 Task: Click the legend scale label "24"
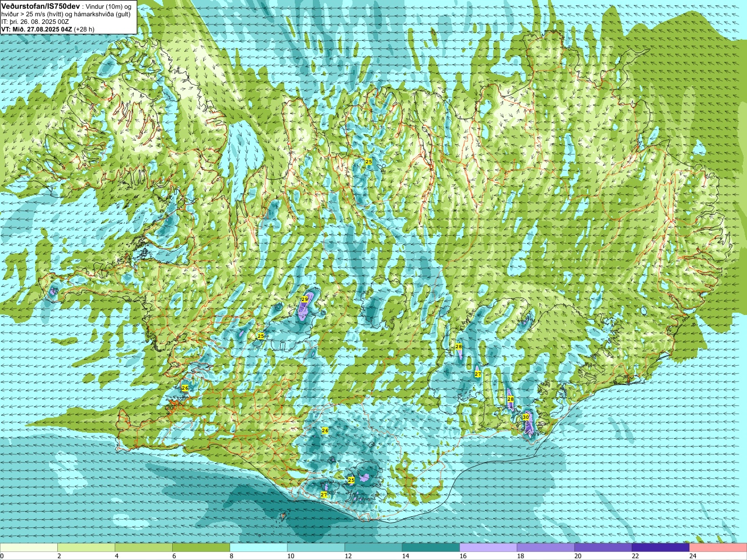point(693,556)
